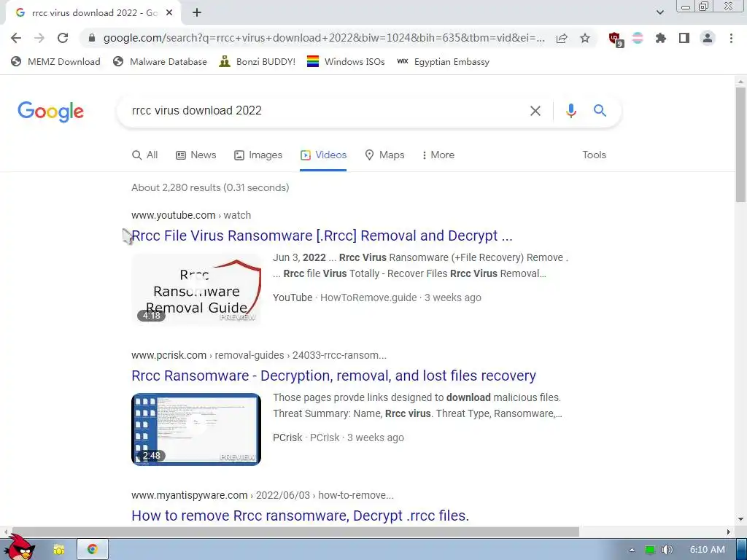The width and height of the screenshot is (747, 560).
Task: Clear the search box with X
Action: (535, 111)
